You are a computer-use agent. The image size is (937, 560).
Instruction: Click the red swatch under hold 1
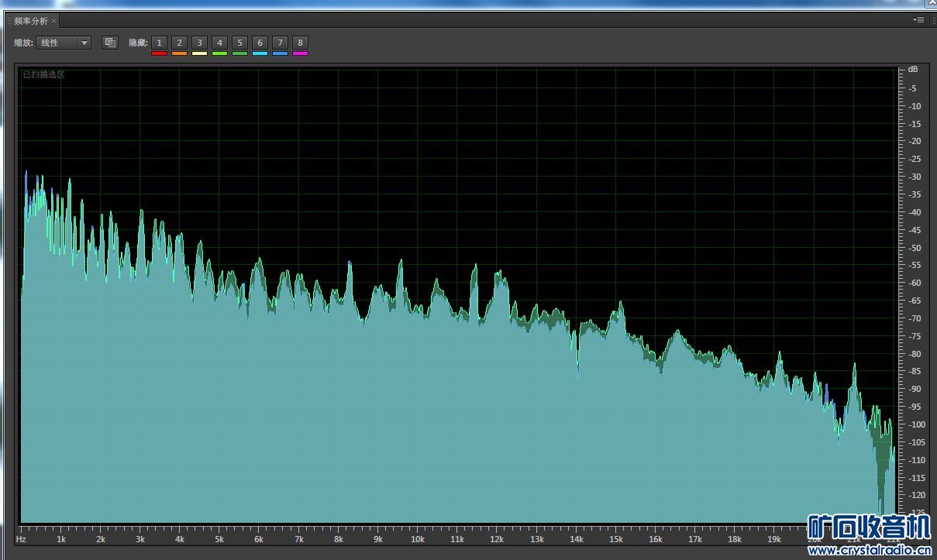(x=159, y=53)
